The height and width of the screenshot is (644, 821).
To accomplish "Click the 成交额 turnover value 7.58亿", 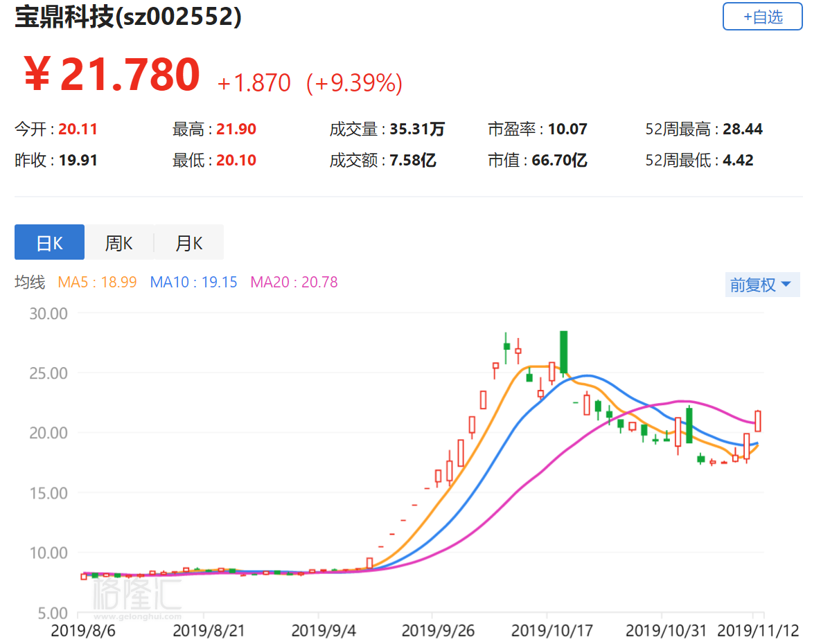I will (x=413, y=160).
